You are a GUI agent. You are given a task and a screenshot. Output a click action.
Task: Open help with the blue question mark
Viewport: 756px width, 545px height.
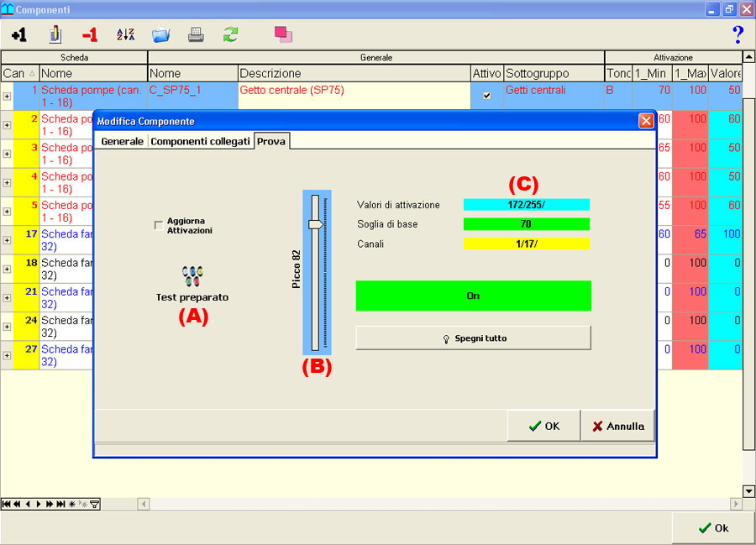[738, 34]
